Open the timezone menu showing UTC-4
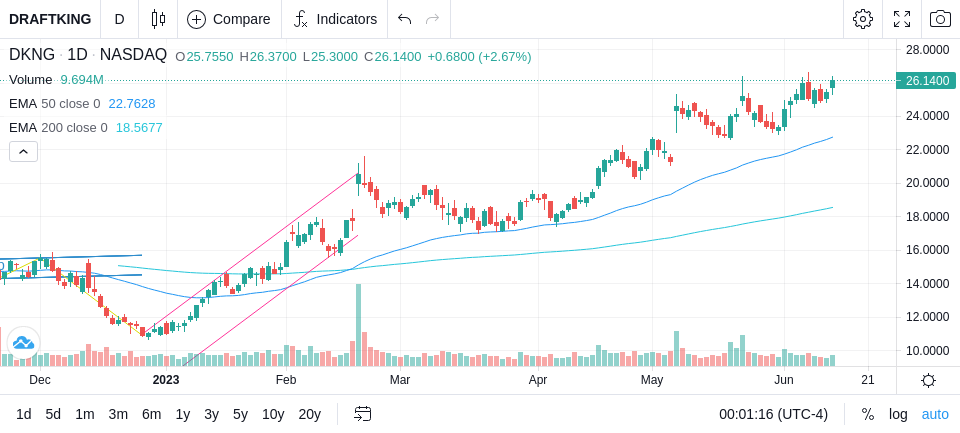This screenshot has width=960, height=433. [773, 414]
